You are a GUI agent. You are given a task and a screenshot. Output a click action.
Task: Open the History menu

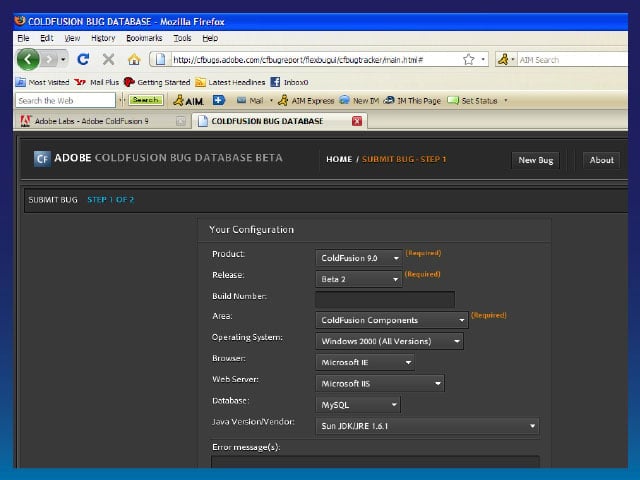pos(103,38)
